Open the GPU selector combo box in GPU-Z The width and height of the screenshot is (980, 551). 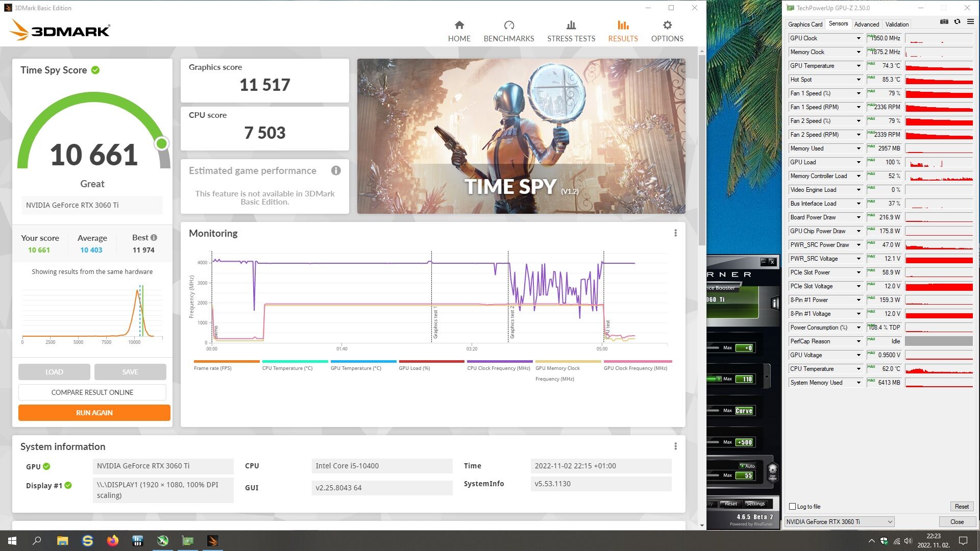coord(839,522)
